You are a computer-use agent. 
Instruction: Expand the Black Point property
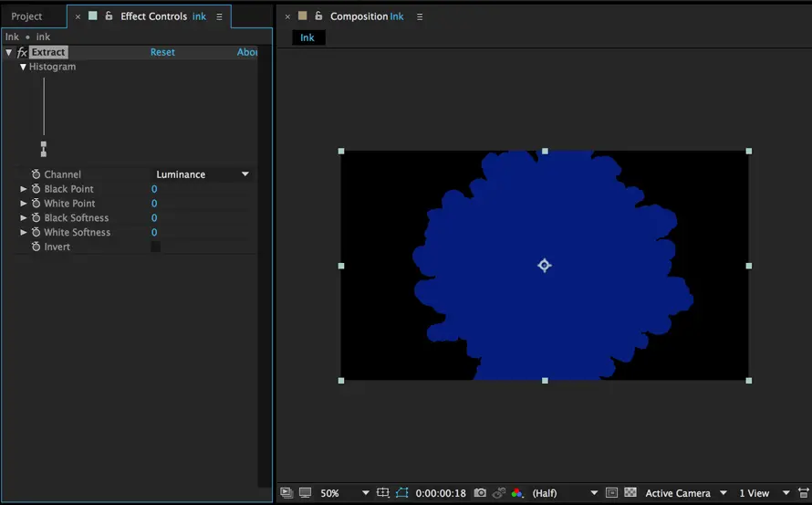click(24, 189)
